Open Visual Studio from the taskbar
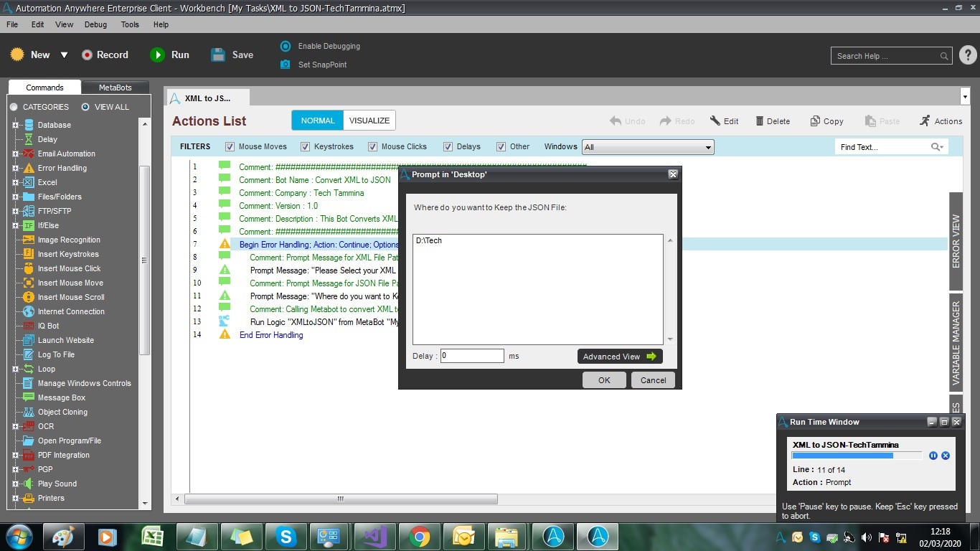980x551 pixels. pos(375,537)
